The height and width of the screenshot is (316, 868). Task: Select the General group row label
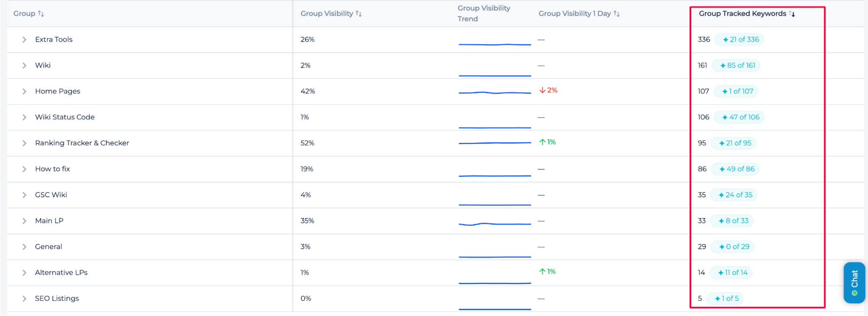(49, 247)
